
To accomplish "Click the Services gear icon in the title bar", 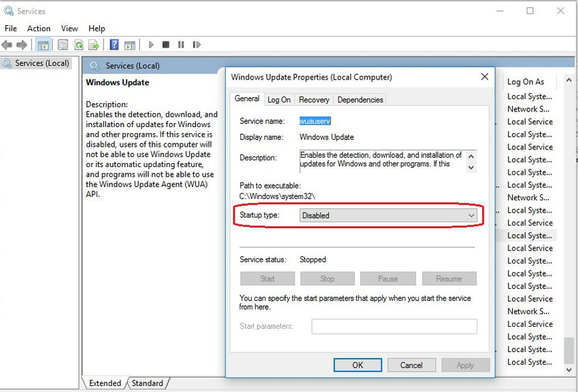I will coord(8,11).
